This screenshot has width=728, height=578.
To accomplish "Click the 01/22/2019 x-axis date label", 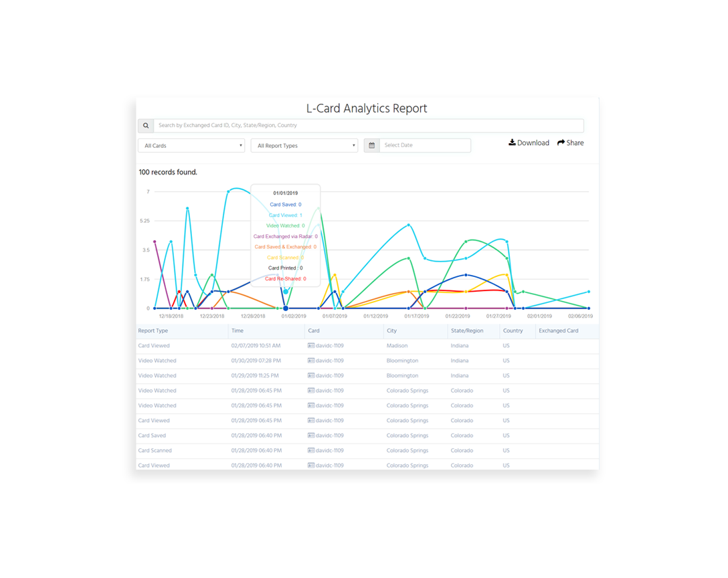I will [x=457, y=316].
